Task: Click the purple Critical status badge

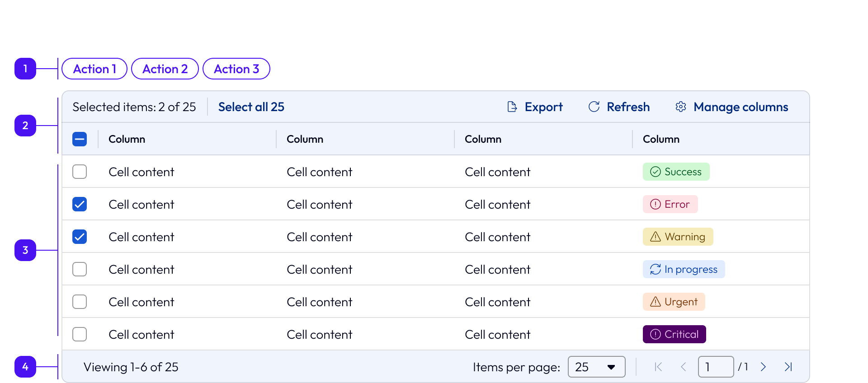Action: (x=674, y=334)
